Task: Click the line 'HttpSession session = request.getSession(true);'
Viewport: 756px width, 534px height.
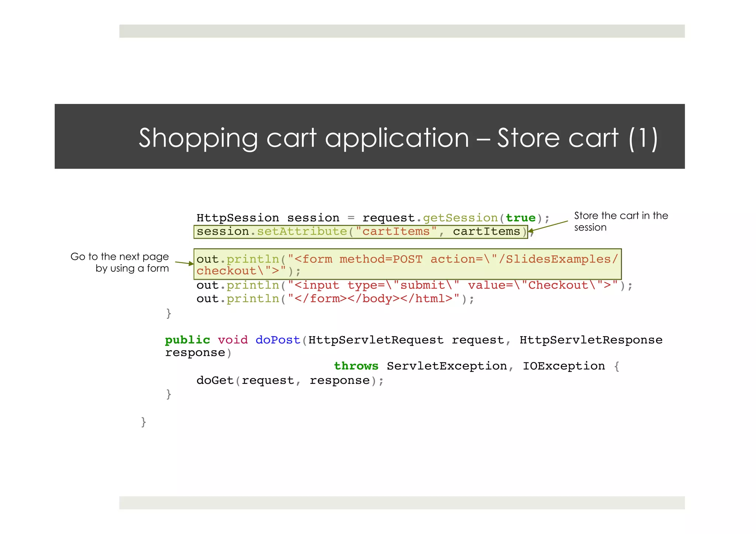Action: [373, 218]
